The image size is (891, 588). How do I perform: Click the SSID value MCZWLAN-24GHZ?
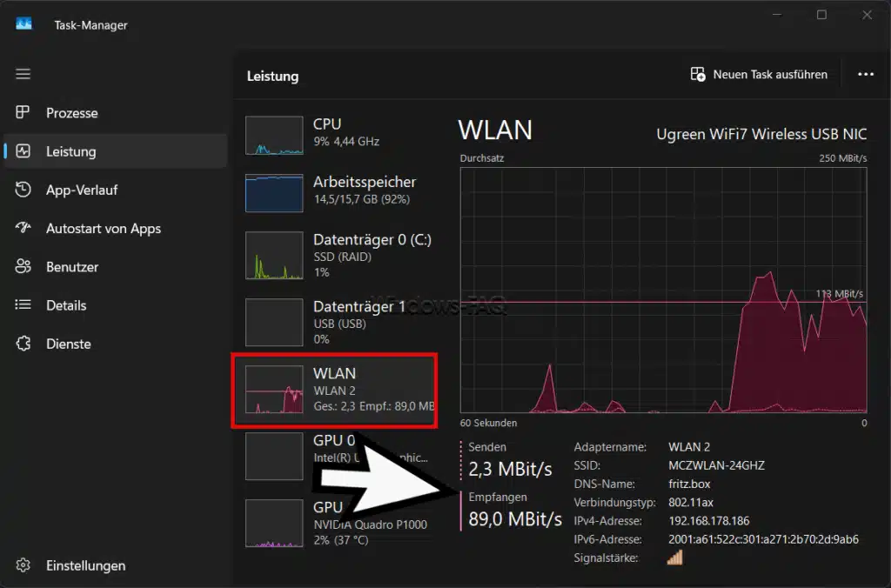[716, 465]
